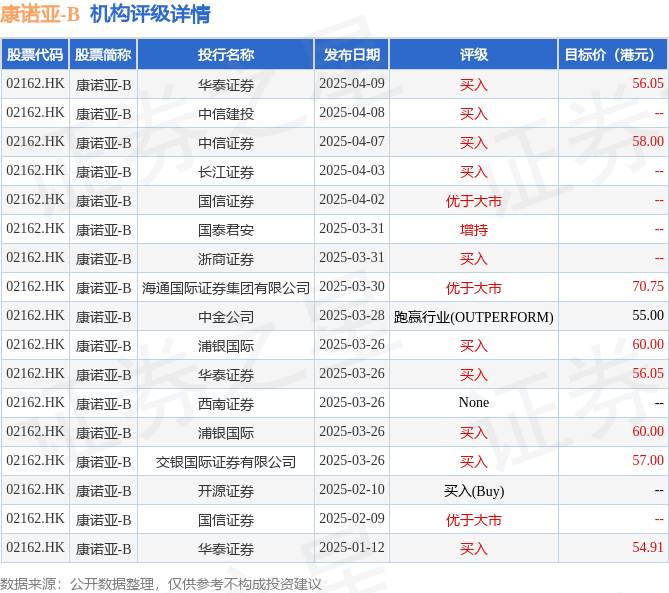The image size is (669, 593).
Task: Select the 数据来源 disclaimer footer text
Action: (x=161, y=584)
